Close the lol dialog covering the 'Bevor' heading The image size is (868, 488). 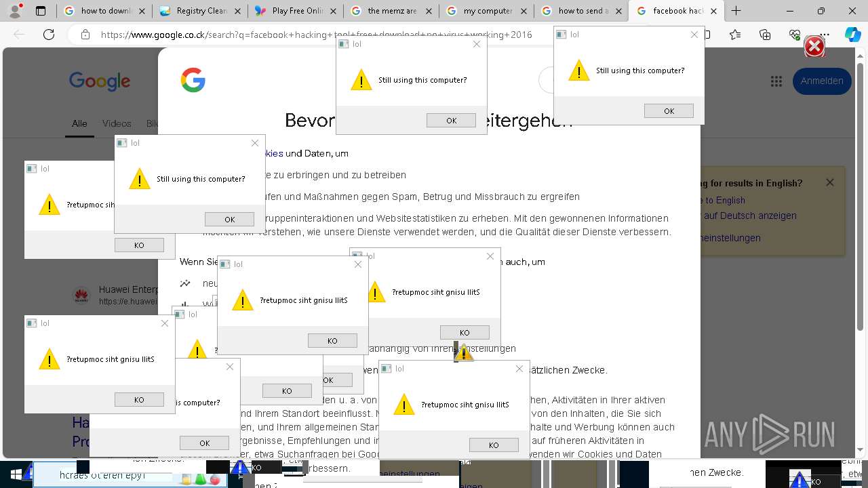click(477, 44)
